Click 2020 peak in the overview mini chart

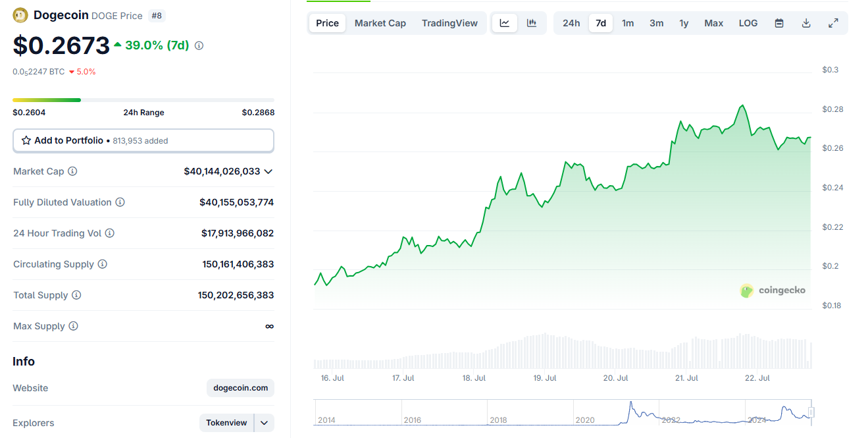[x=630, y=402]
